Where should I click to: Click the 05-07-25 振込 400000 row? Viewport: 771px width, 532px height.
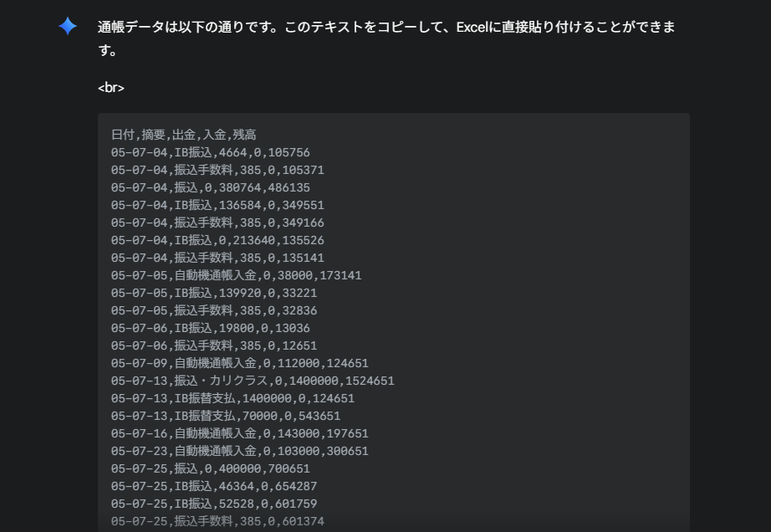click(x=211, y=468)
